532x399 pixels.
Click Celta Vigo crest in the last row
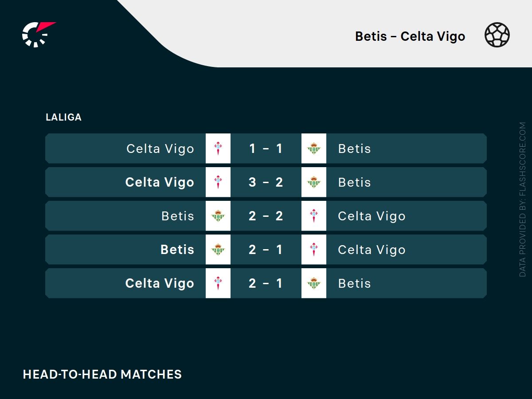coord(218,283)
